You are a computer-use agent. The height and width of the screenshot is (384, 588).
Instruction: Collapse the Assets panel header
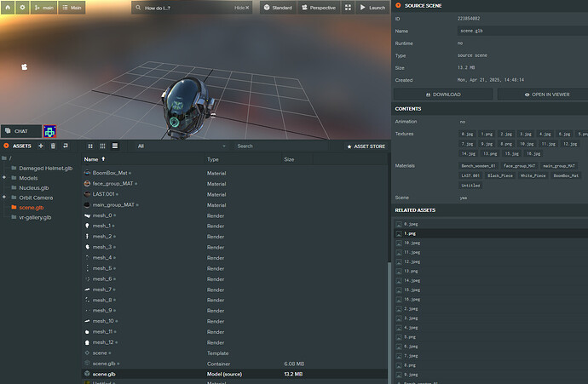click(x=6, y=146)
